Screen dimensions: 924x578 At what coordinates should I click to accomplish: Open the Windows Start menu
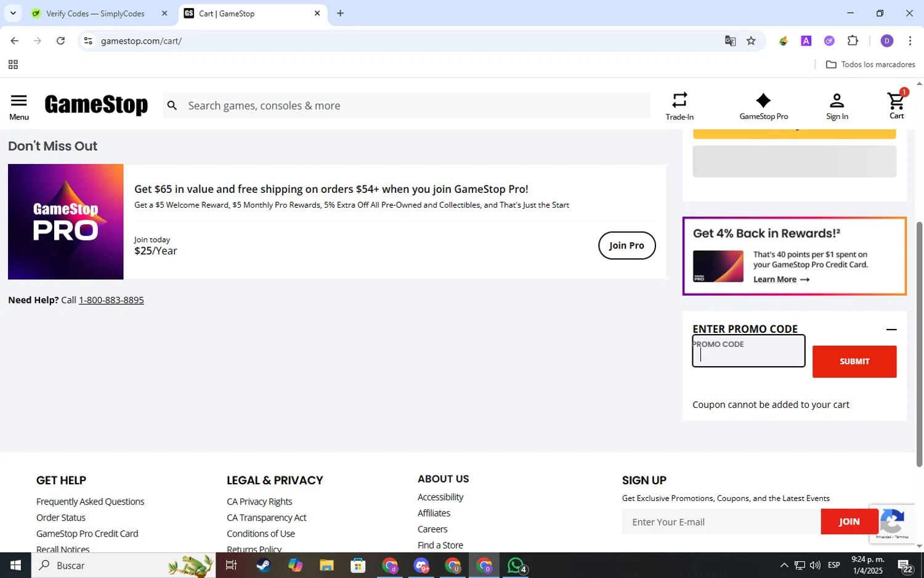pos(15,565)
